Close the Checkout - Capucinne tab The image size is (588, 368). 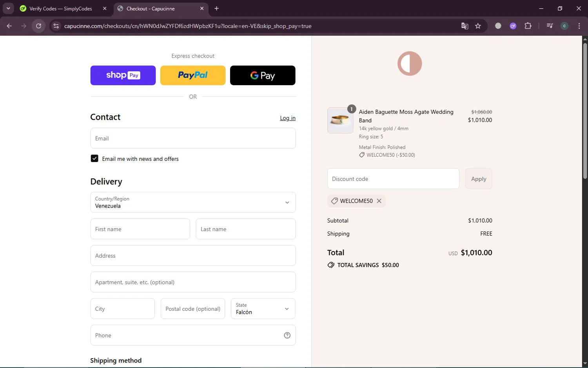202,8
